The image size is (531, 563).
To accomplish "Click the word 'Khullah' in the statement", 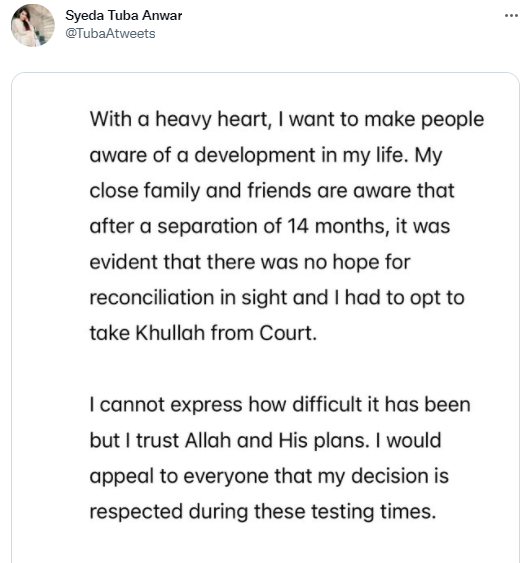I will [170, 333].
